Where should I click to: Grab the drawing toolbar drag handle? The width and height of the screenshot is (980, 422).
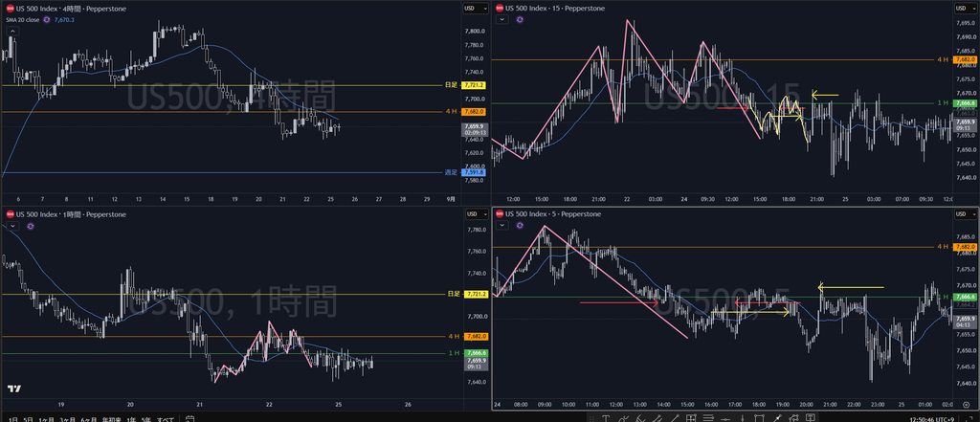point(591,419)
